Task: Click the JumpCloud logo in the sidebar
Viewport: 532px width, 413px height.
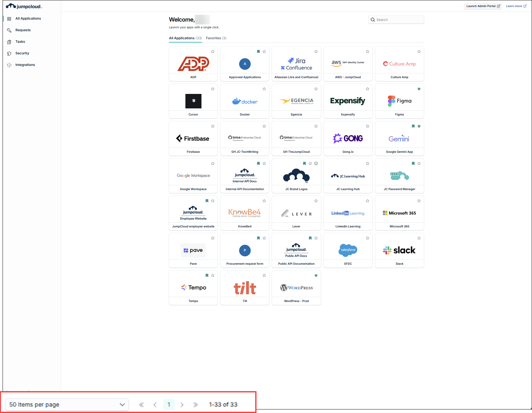Action: [x=24, y=6]
